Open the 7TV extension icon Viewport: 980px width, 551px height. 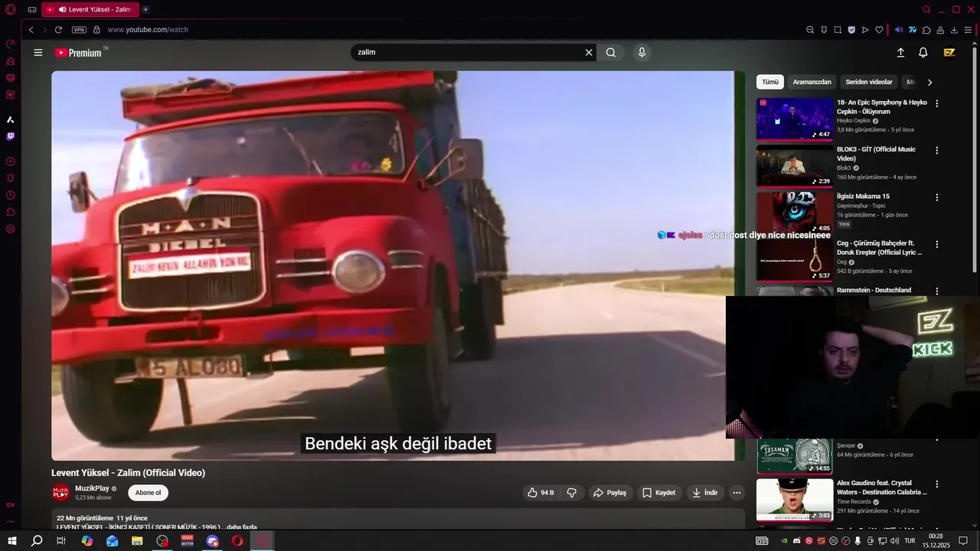[x=913, y=30]
